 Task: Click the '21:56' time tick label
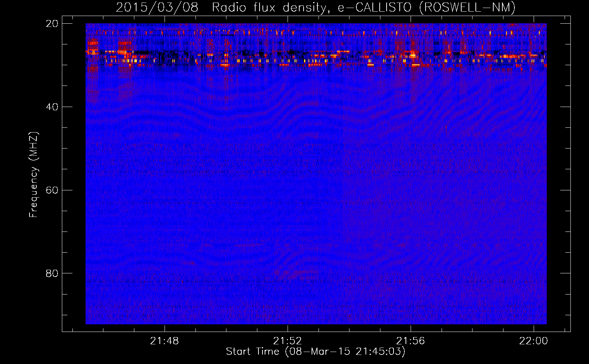[x=411, y=341]
